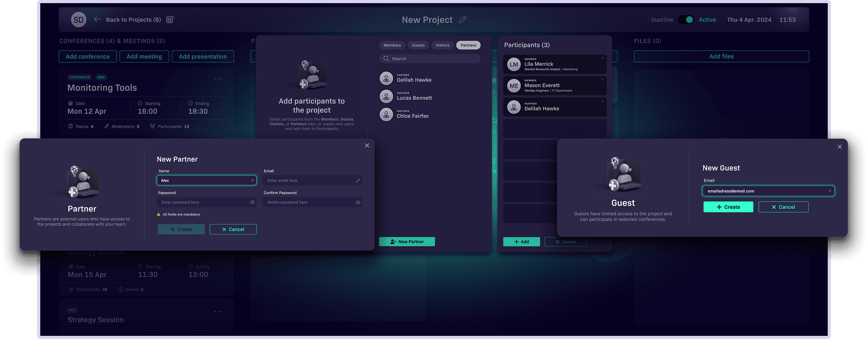Click the SD user avatar
The width and height of the screenshot is (868, 339).
tap(79, 20)
